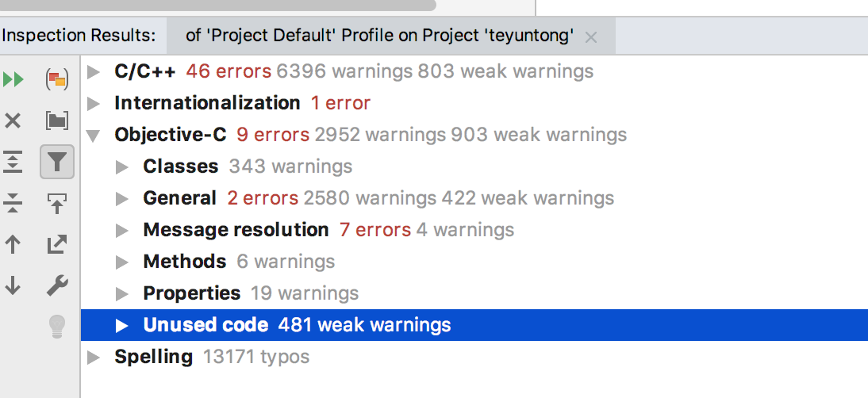This screenshot has height=398, width=868.
Task: Select the Properties 19 warnings row
Action: (x=251, y=293)
